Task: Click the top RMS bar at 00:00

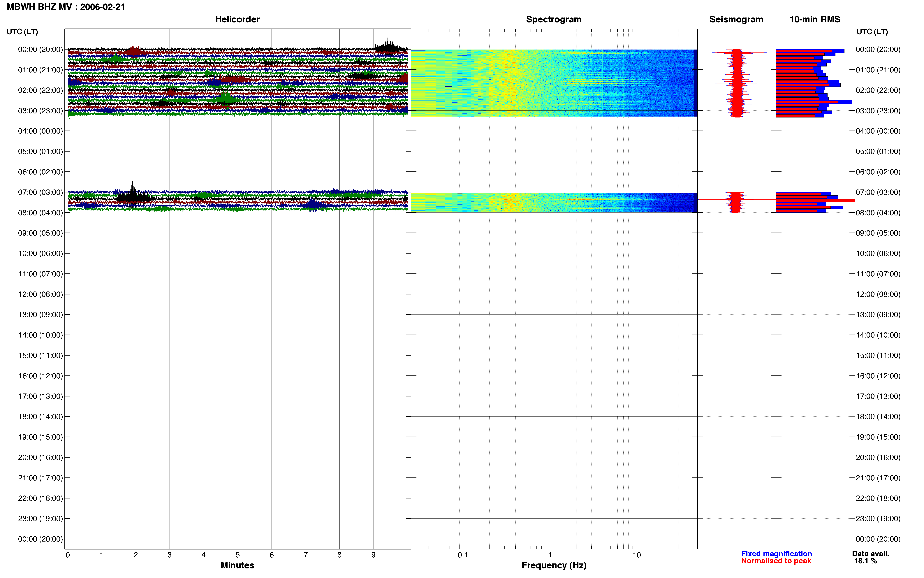Action: (810, 51)
